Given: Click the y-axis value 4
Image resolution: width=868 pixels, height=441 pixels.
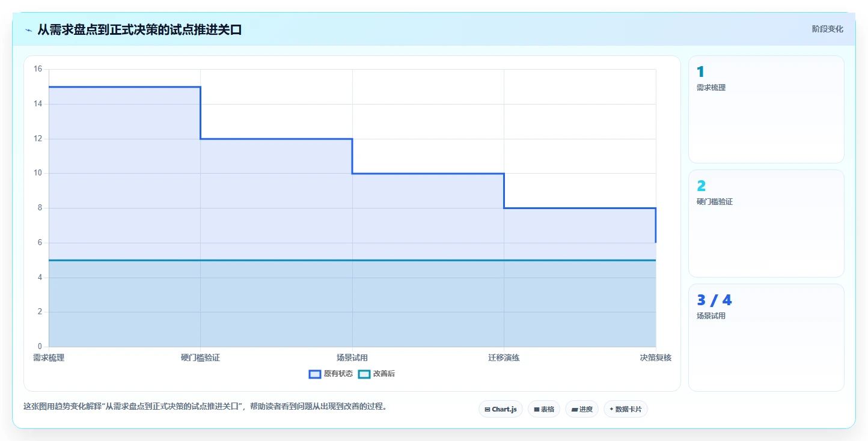Looking at the screenshot, I should (40, 278).
